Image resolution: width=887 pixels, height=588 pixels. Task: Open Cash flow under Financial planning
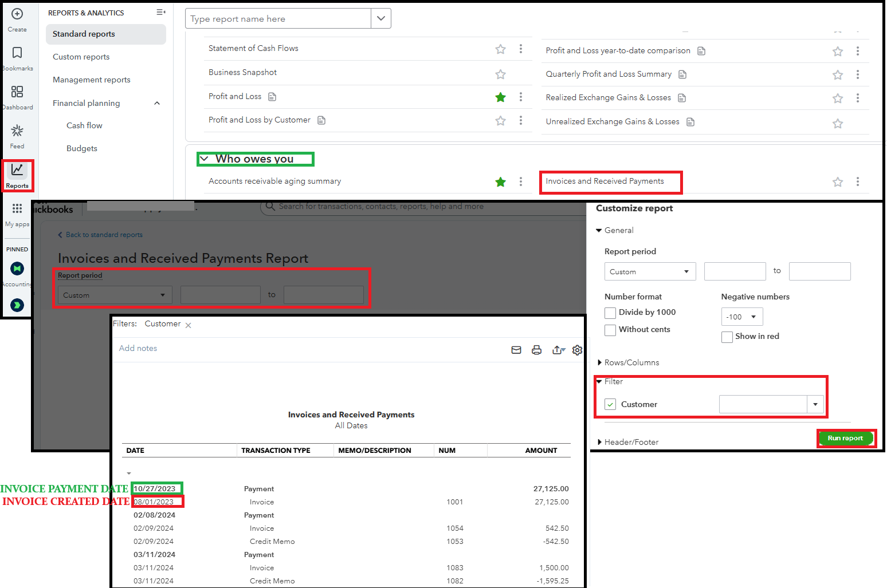click(84, 125)
